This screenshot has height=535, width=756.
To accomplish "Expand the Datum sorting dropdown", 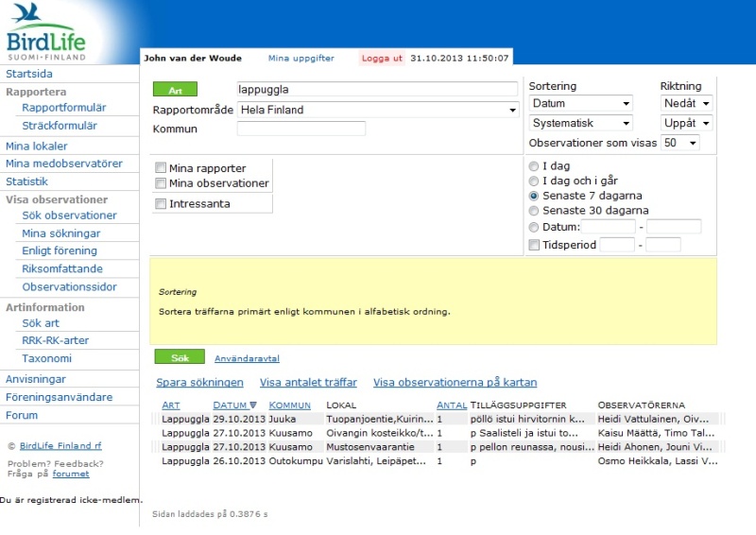I will click(580, 103).
